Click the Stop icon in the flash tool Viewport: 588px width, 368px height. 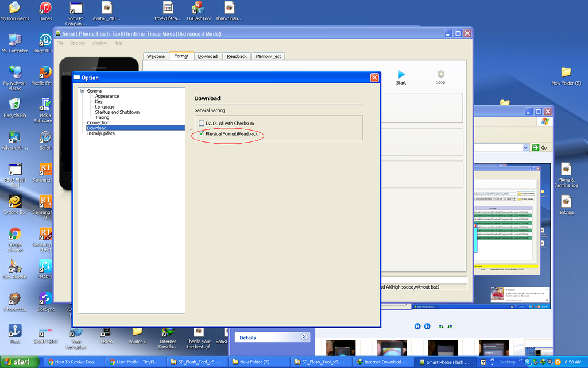(440, 75)
